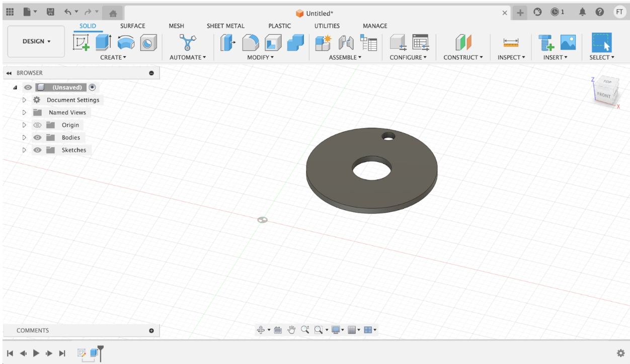
Task: Open the FT user profile button
Action: (619, 12)
